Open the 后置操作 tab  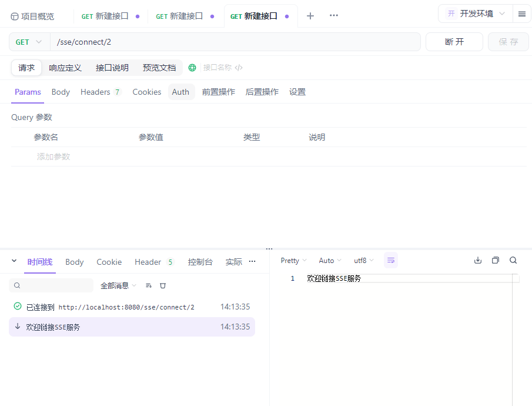262,92
